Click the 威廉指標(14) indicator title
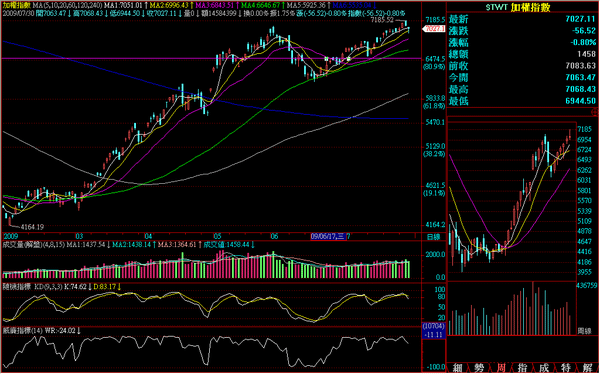This screenshot has height=374, width=600. tap(23, 330)
